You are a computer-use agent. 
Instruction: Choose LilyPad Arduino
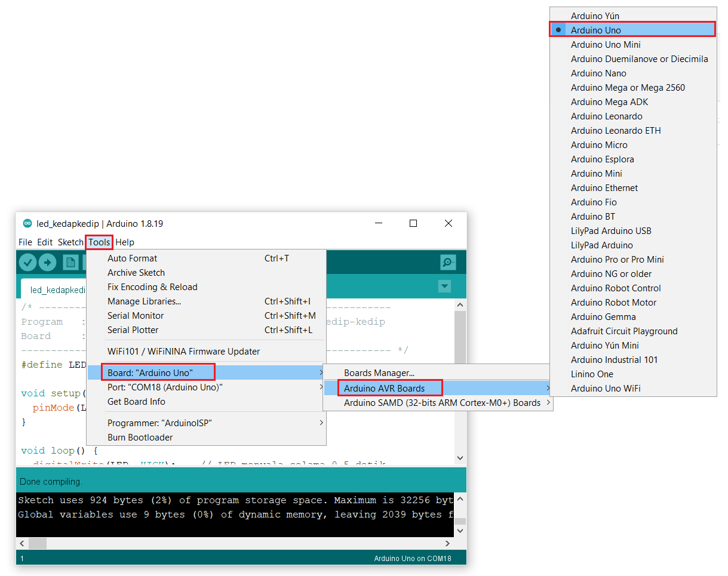[x=633, y=245]
